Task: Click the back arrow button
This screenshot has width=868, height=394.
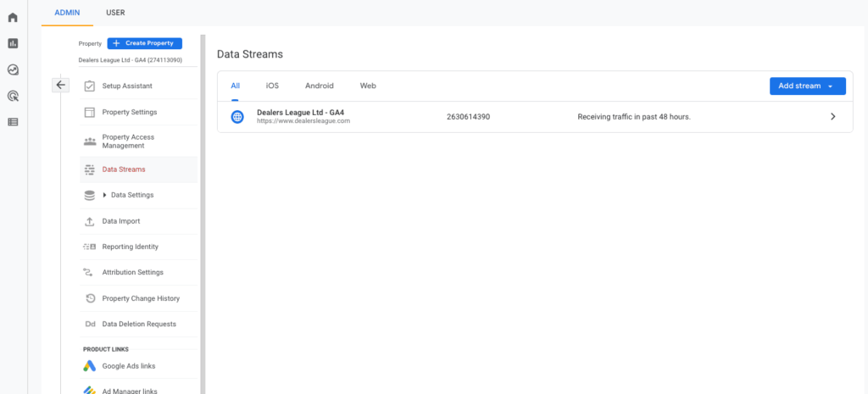Action: tap(60, 86)
